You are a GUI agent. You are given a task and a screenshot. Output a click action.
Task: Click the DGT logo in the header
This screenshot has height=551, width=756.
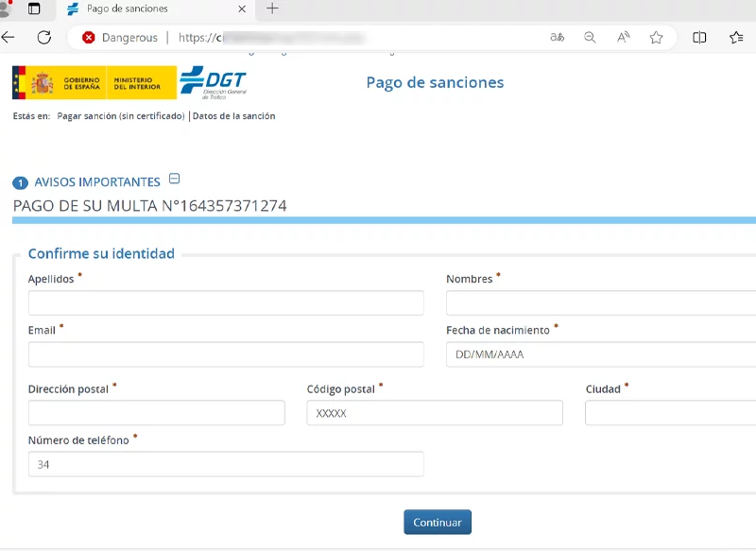tap(213, 82)
